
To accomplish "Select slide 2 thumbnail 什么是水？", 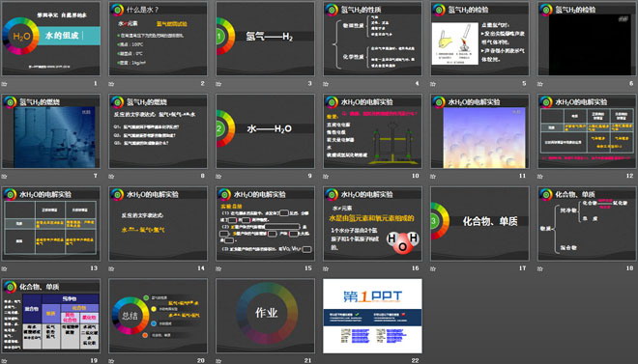I will 158,39.
